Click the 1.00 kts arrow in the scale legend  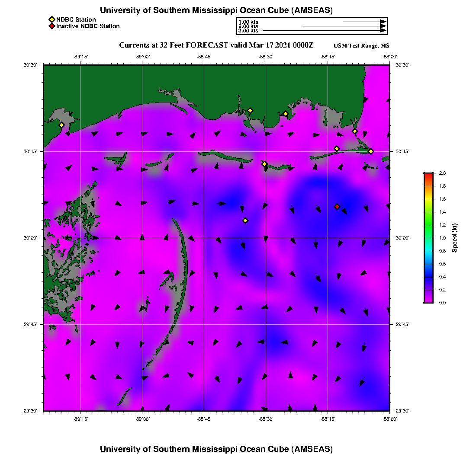pyautogui.click(x=363, y=22)
